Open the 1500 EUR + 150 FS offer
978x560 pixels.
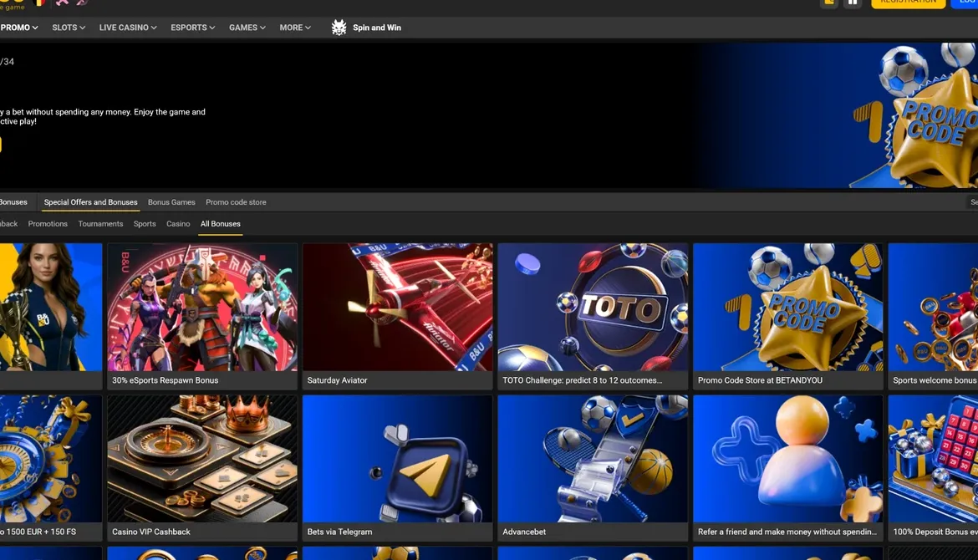[x=51, y=468]
